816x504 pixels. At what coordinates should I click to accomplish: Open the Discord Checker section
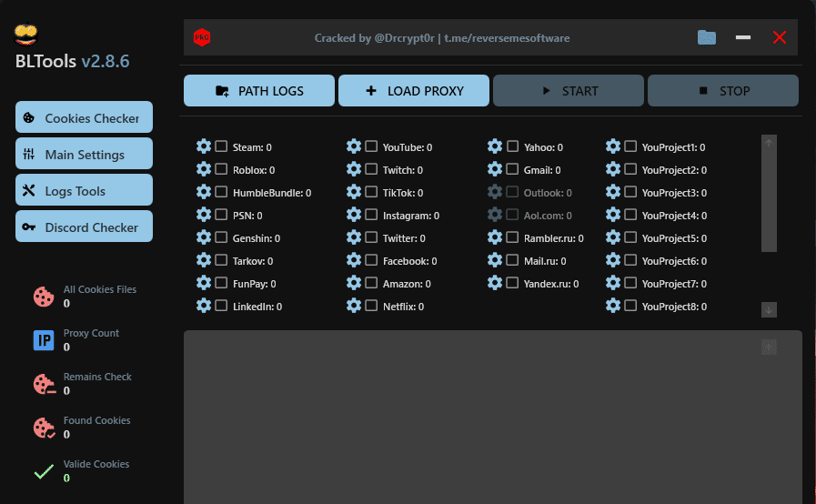[x=84, y=227]
